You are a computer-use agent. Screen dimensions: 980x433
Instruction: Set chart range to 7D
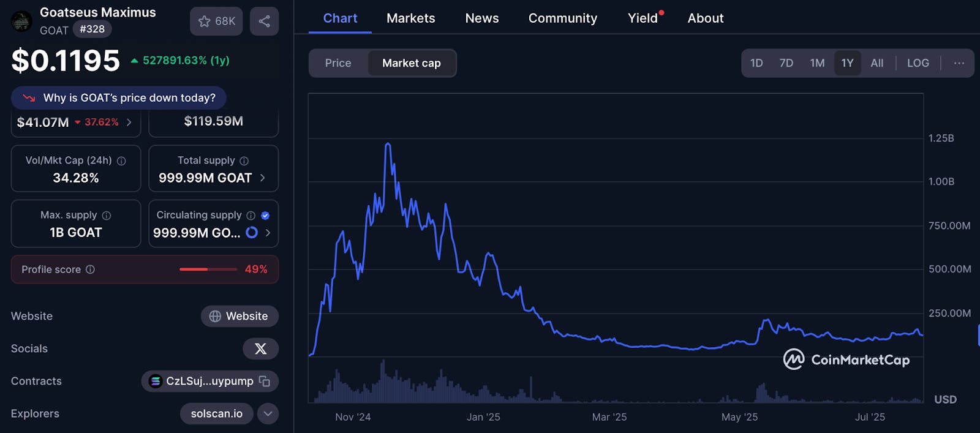(786, 63)
